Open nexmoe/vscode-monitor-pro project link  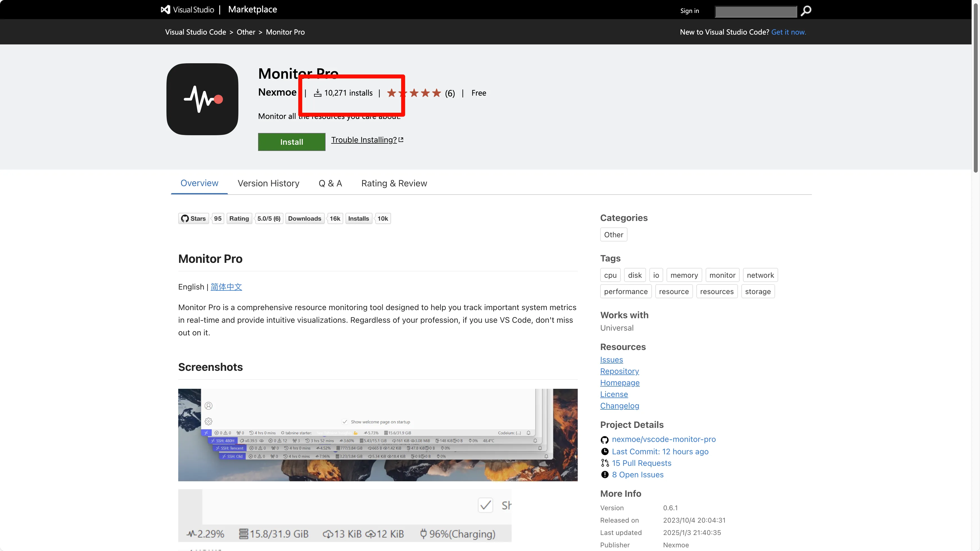point(663,439)
